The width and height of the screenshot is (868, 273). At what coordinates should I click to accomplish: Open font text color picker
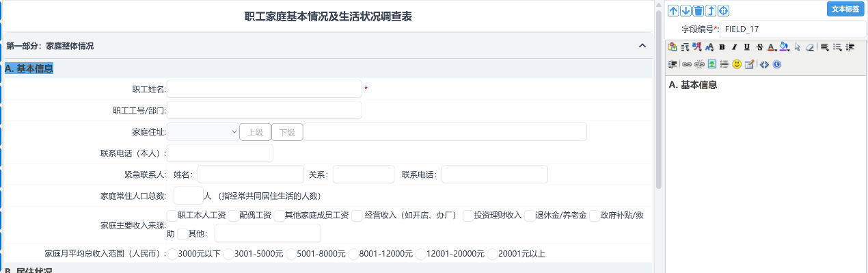[x=772, y=47]
